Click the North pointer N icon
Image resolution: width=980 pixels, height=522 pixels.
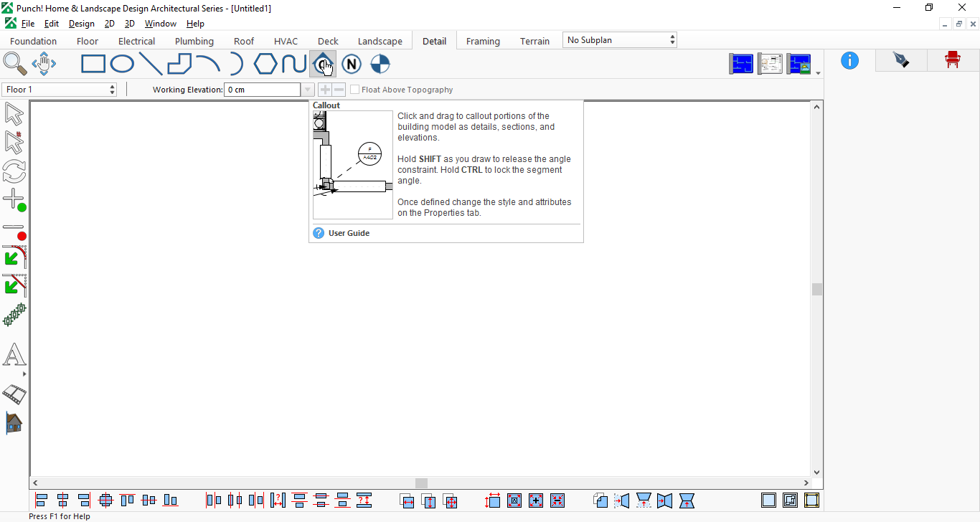pyautogui.click(x=352, y=65)
